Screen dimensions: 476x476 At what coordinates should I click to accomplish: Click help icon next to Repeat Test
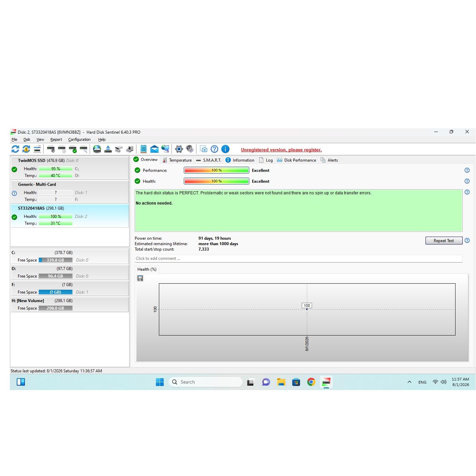467,240
